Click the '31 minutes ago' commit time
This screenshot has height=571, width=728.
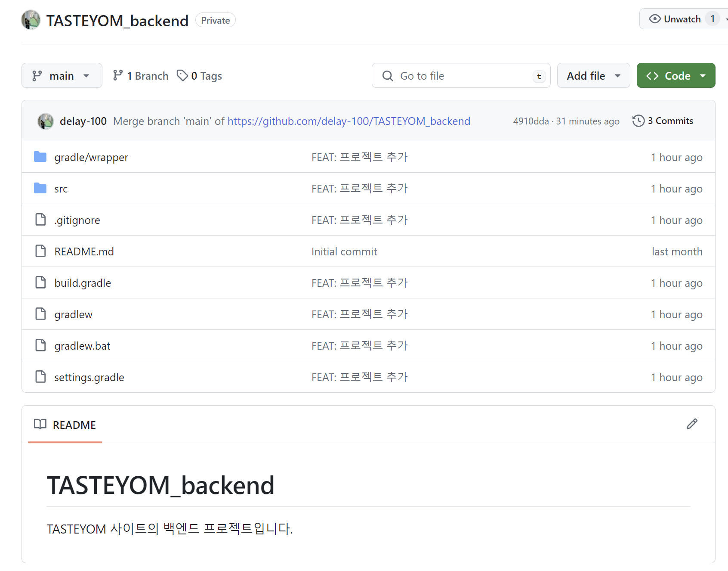[x=588, y=121]
